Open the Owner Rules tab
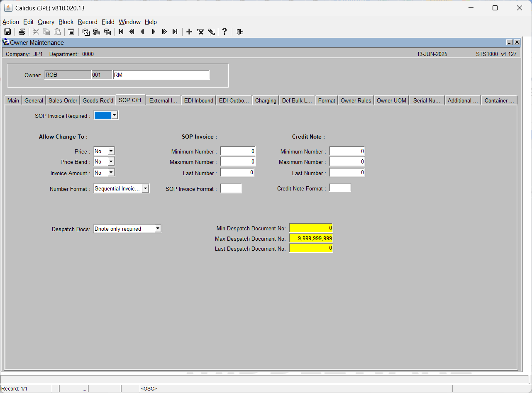Screen dimensions: 532x393 pos(356,100)
